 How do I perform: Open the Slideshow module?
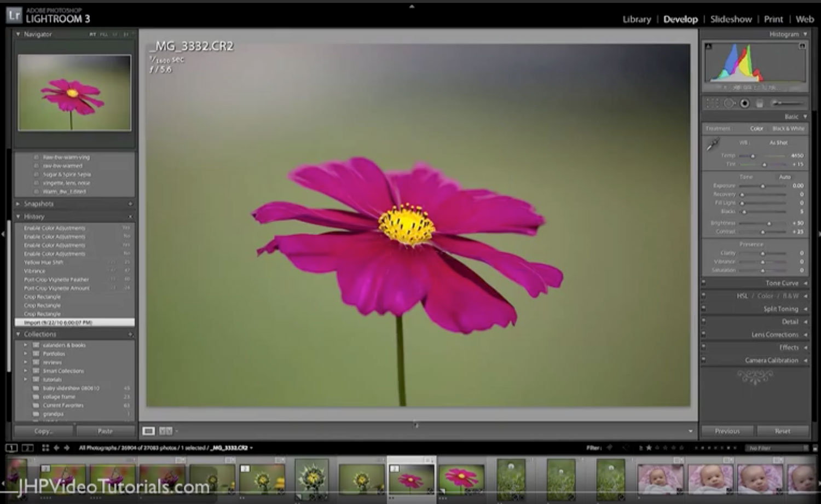point(730,19)
